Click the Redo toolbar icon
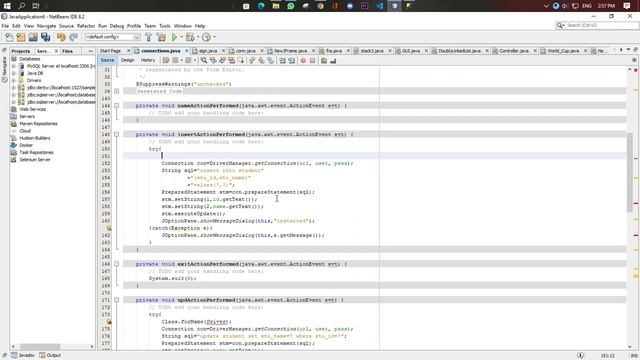 point(73,37)
